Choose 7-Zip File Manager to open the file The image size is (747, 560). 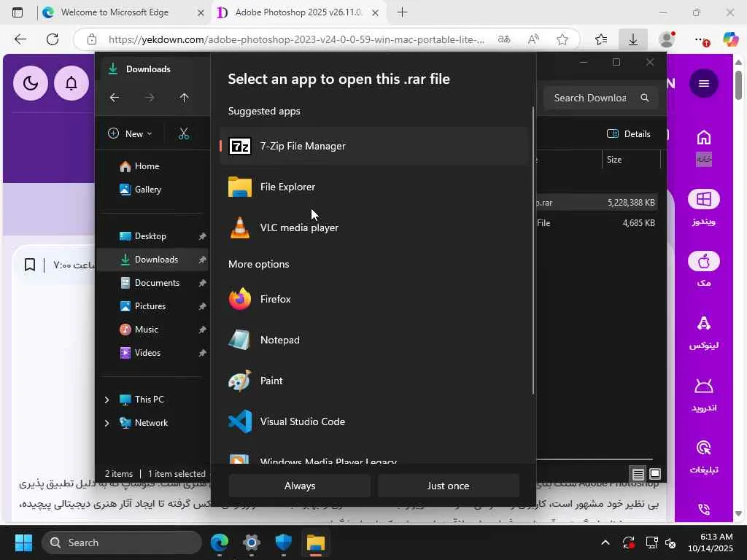[374, 146]
